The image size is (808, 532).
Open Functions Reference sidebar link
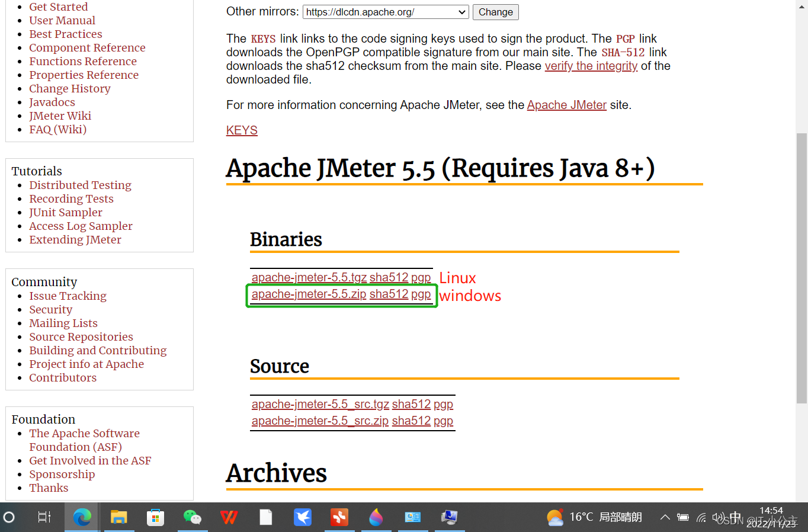pyautogui.click(x=83, y=61)
